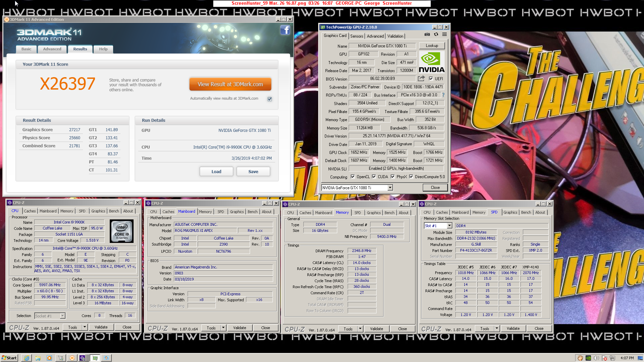Click the show desktop icon beside clock

pyautogui.click(x=640, y=358)
